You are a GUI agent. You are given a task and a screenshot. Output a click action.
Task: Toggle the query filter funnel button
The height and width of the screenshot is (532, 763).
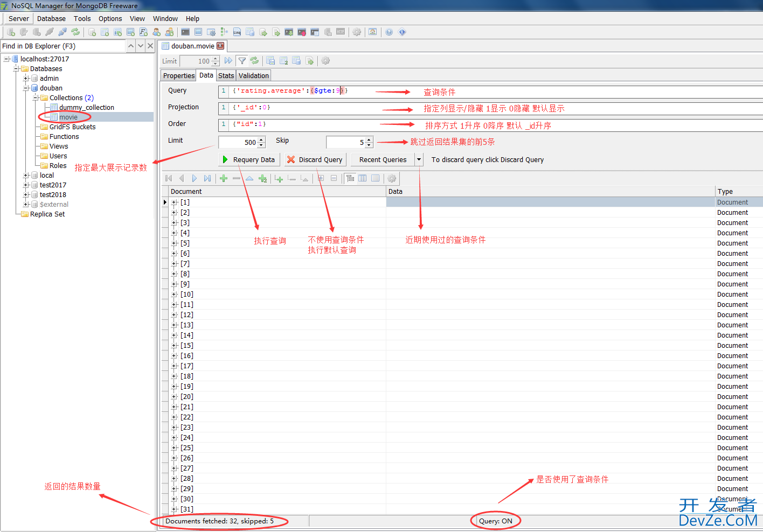[x=242, y=61]
